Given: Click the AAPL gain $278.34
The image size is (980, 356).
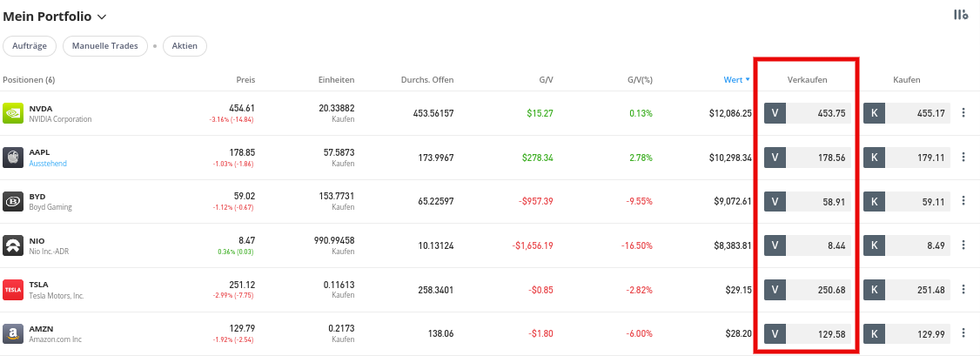Looking at the screenshot, I should (538, 158).
